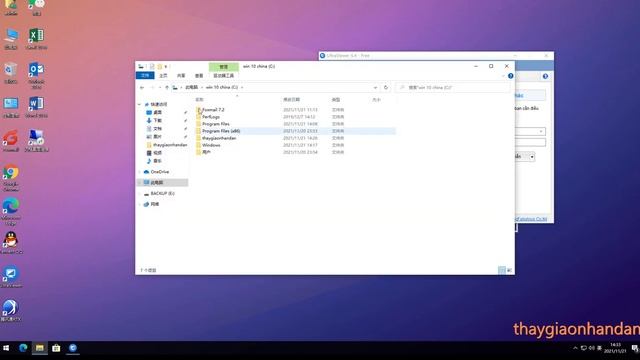Open the Excel 2016 desktop shortcut
The image size is (640, 360).
coord(36,39)
